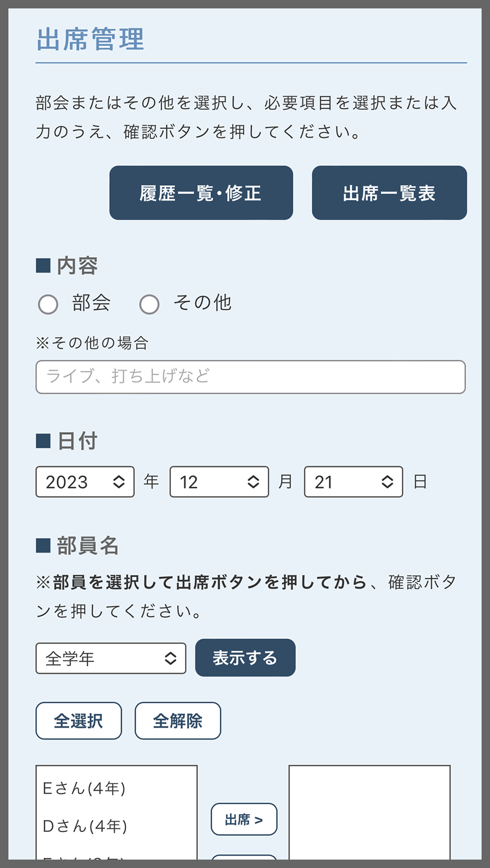Screen dimensions: 490x868
Task: Select the 部会 radio button
Action: 48,304
